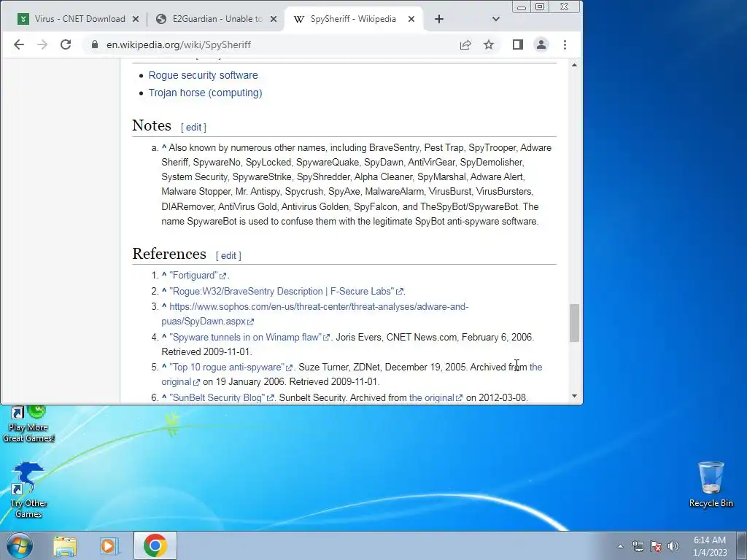Viewport: 747px width, 560px height.
Task: Open Windows Media Player from taskbar
Action: click(109, 545)
